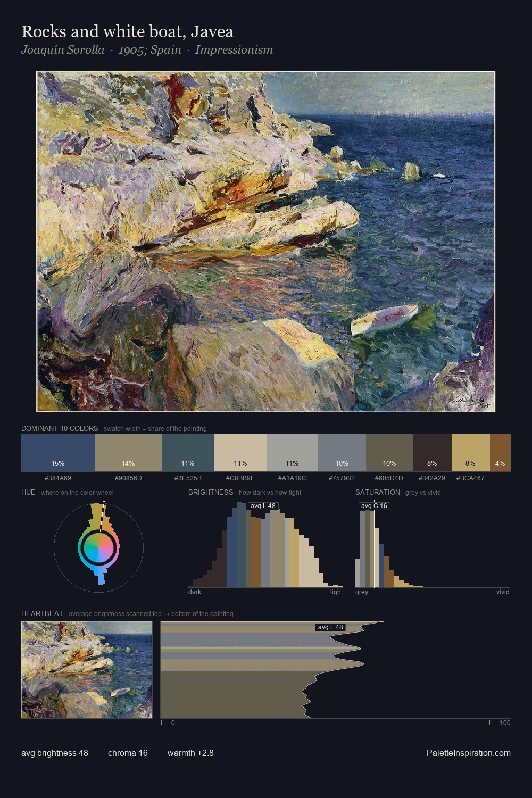Click the SATURATION section heading
The height and width of the screenshot is (798, 532).
pos(378,492)
